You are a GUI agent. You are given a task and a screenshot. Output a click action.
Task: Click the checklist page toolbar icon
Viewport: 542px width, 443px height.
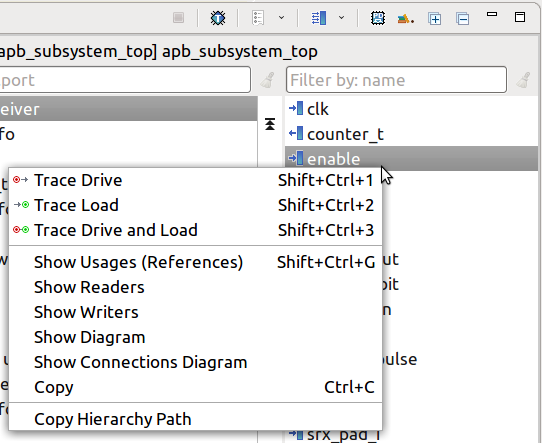tap(258, 18)
